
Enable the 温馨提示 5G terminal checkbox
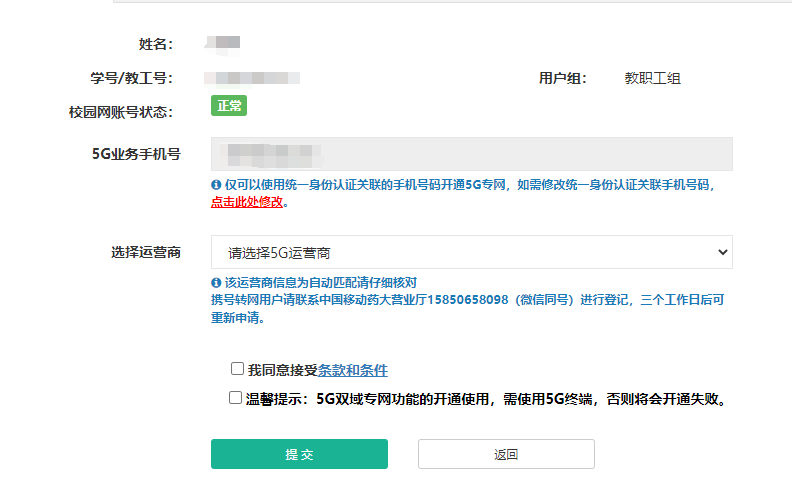235,398
